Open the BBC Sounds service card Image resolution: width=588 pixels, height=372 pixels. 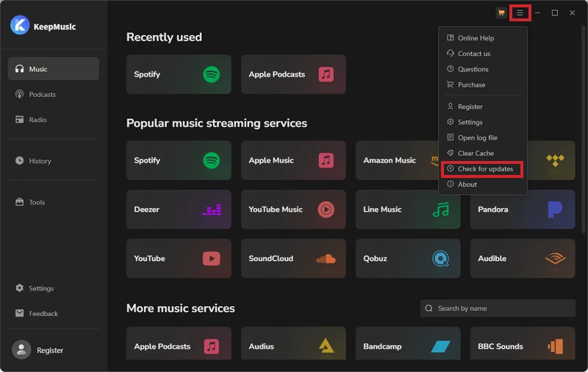click(523, 343)
